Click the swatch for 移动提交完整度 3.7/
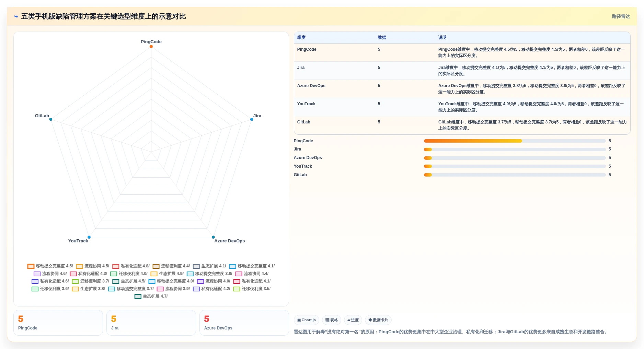Image resolution: width=644 pixels, height=349 pixels. tap(112, 289)
